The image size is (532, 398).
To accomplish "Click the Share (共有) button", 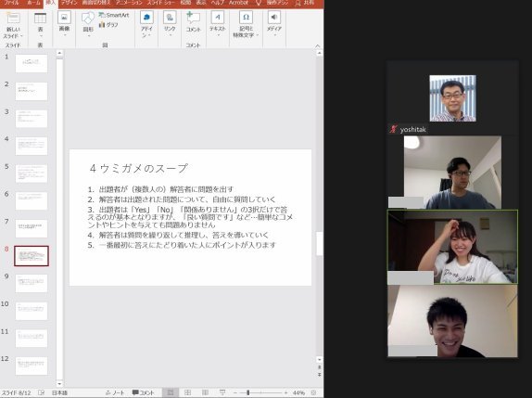I will pyautogui.click(x=304, y=3).
